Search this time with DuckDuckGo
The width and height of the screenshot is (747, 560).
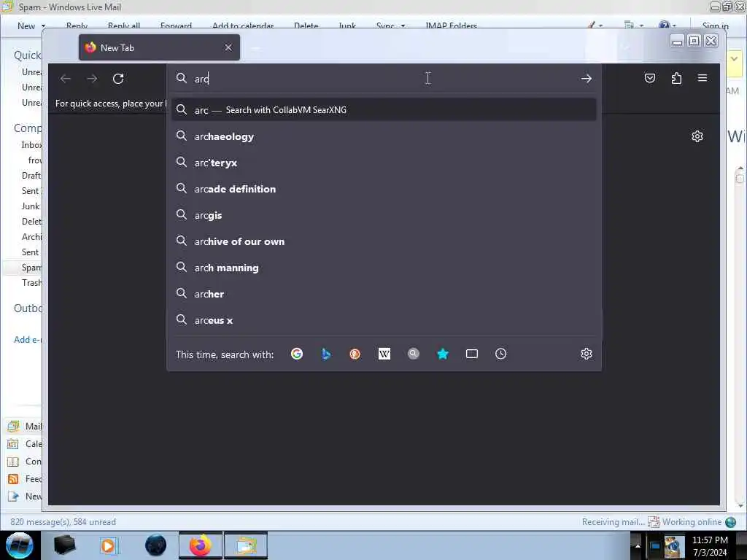[355, 354]
